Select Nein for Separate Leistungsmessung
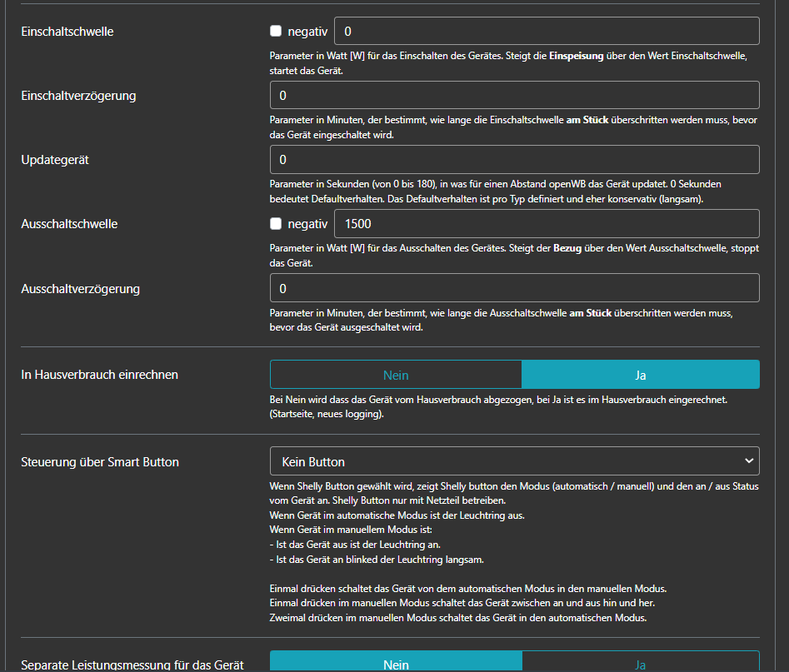The height and width of the screenshot is (672, 789). click(x=396, y=663)
